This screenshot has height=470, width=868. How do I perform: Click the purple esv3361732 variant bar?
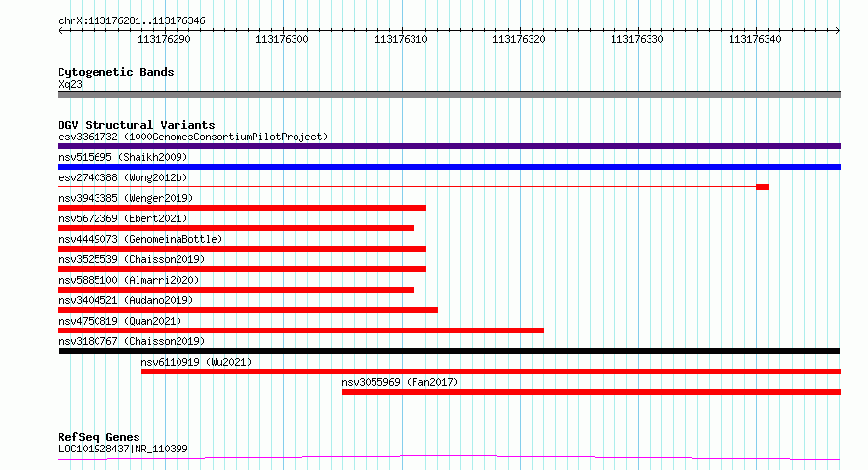pos(449,146)
